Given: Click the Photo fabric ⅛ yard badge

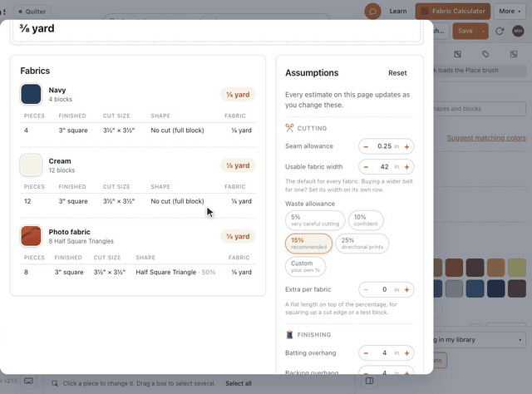Looking at the screenshot, I should pyautogui.click(x=238, y=237).
